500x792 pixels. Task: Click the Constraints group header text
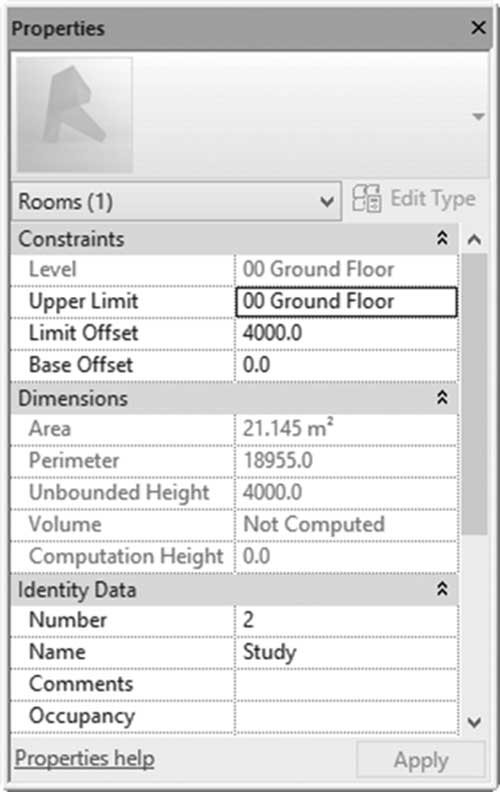(x=71, y=239)
